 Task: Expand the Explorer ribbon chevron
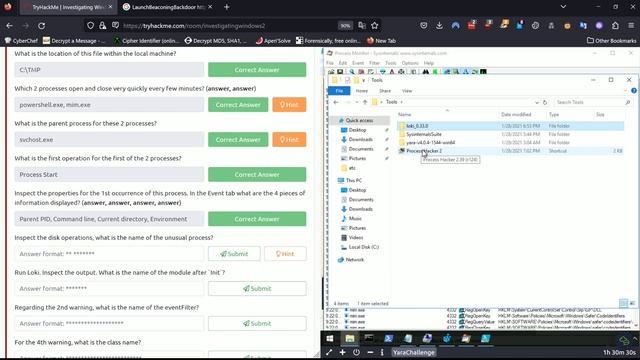click(625, 91)
